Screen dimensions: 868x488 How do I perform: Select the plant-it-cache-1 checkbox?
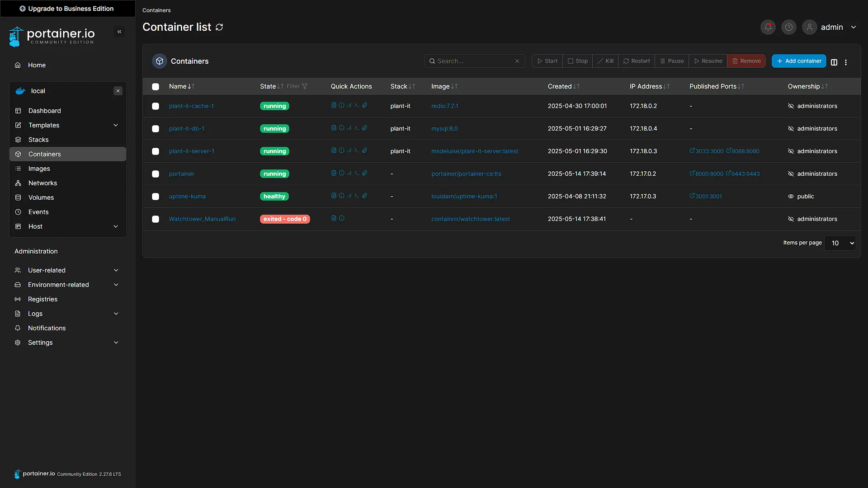[x=156, y=106]
